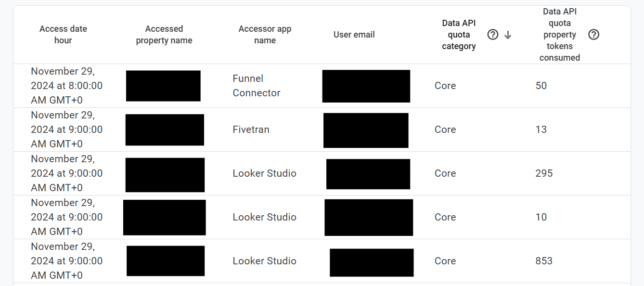Select the Accessed property name column header
The height and width of the screenshot is (286, 644).
(164, 35)
